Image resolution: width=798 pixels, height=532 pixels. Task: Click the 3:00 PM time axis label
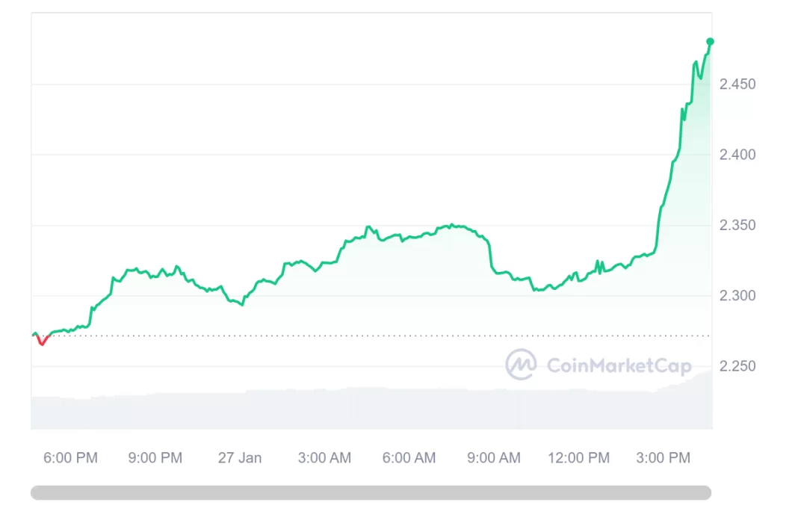click(x=664, y=458)
